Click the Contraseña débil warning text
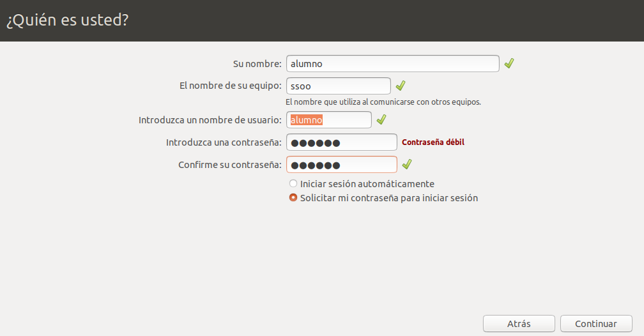This screenshot has width=644, height=336. (x=433, y=142)
